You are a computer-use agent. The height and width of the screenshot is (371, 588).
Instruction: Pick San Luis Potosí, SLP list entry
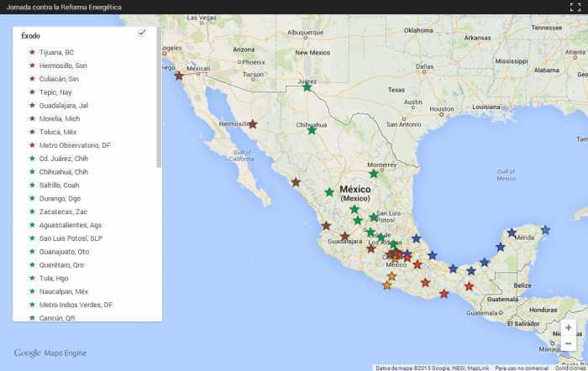(x=71, y=238)
